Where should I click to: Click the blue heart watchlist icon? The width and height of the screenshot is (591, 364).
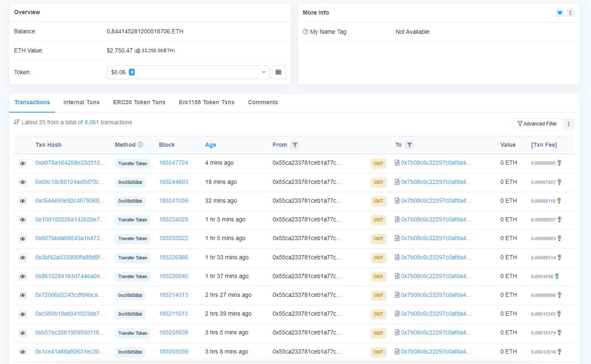click(560, 13)
